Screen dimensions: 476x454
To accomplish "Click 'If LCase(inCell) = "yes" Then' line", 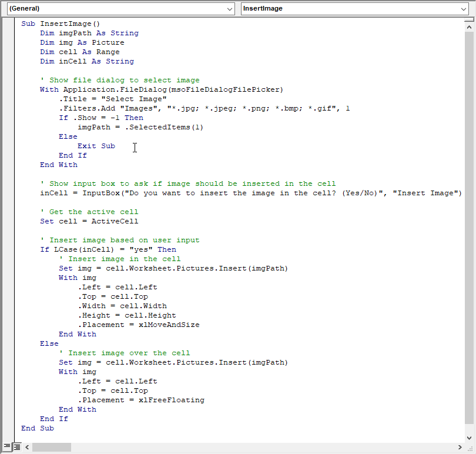I will coord(108,250).
